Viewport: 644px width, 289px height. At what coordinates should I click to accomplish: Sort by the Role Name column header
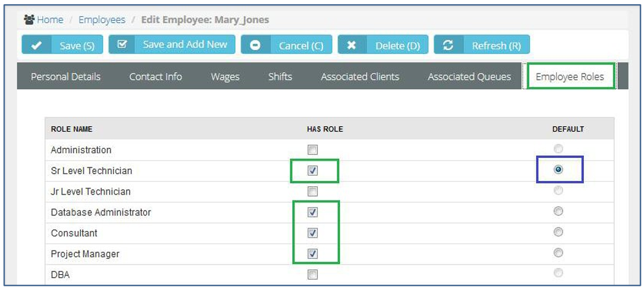coord(71,128)
